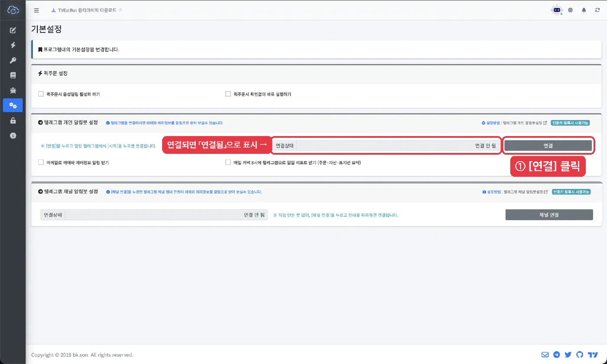Click the 채널 연결 button

[x=549, y=215]
